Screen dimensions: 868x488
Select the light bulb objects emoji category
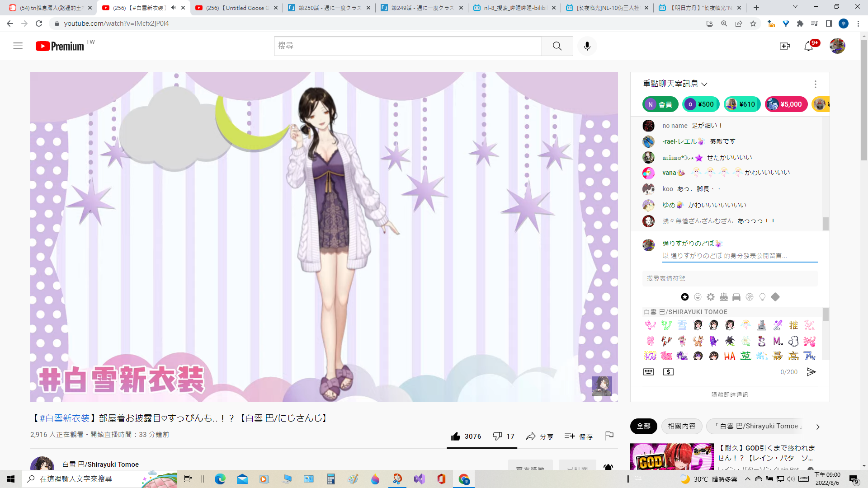click(x=763, y=297)
